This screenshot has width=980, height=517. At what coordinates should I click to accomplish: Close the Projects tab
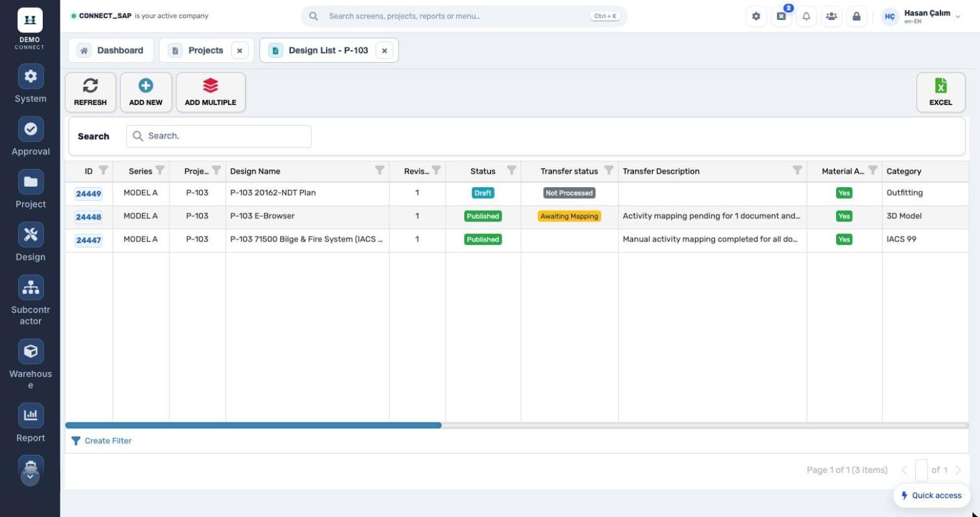pyautogui.click(x=240, y=51)
